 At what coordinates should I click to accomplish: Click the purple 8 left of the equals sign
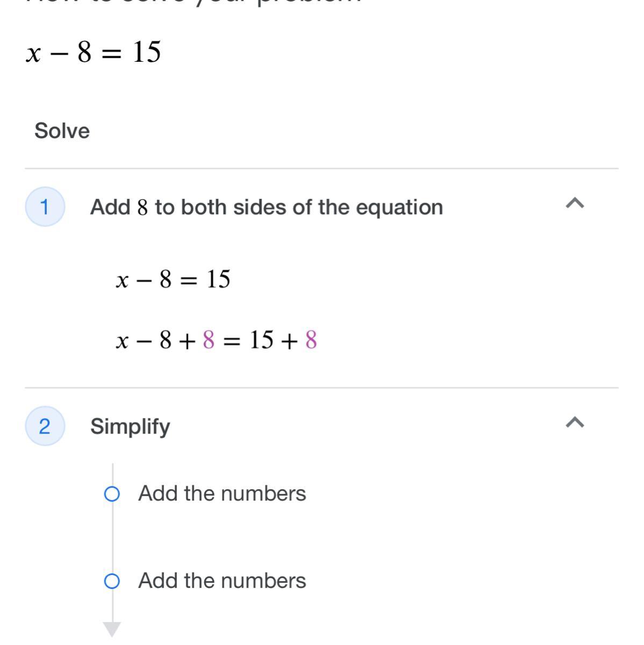click(209, 340)
